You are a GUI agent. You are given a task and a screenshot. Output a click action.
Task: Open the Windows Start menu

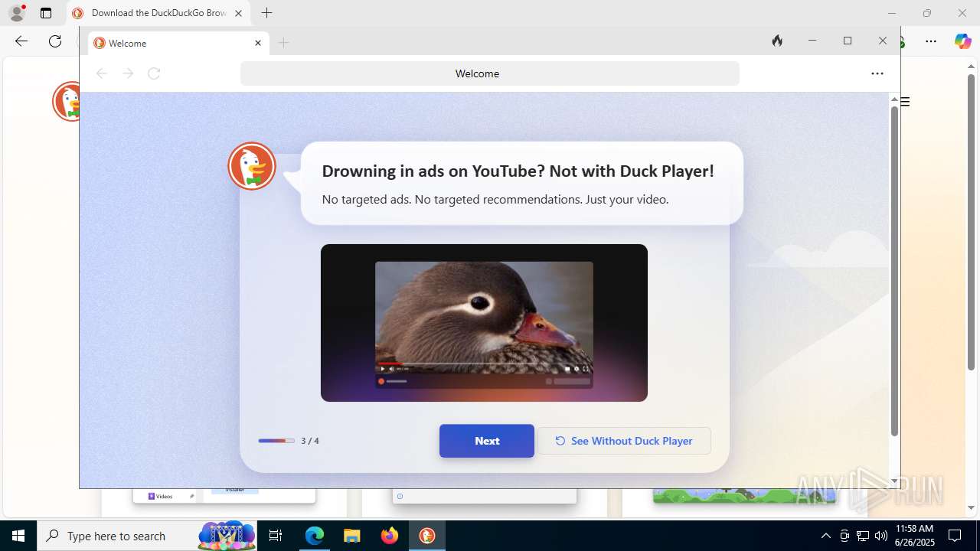[18, 536]
